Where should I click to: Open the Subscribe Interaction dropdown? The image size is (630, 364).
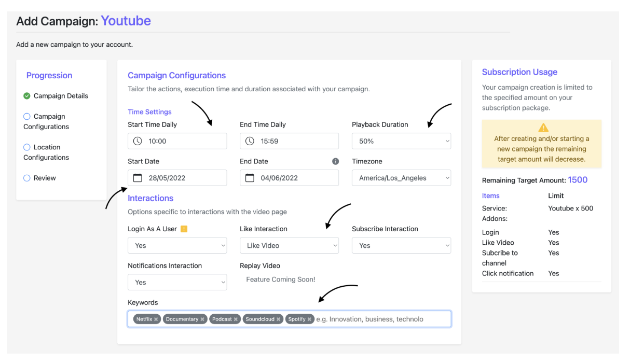(401, 246)
